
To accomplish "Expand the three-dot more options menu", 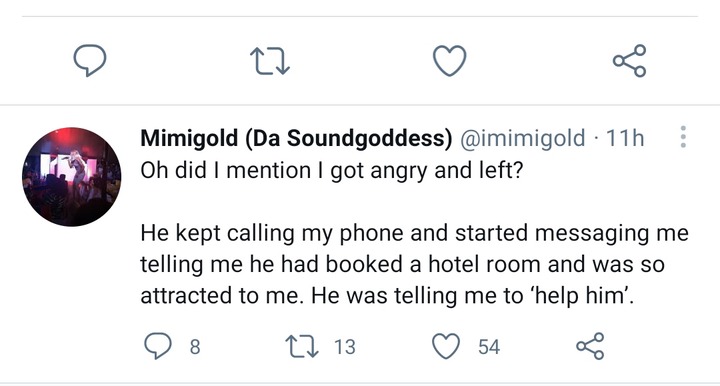I will pyautogui.click(x=683, y=137).
